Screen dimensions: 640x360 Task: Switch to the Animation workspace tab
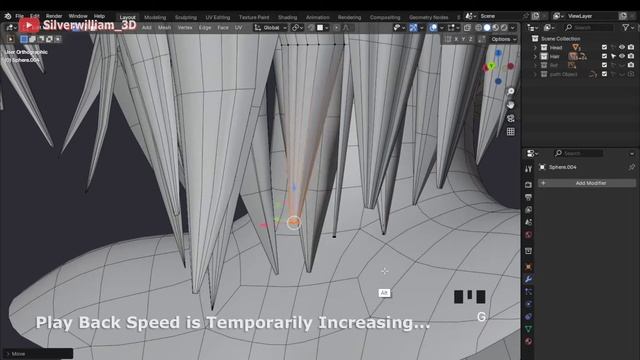(x=318, y=17)
